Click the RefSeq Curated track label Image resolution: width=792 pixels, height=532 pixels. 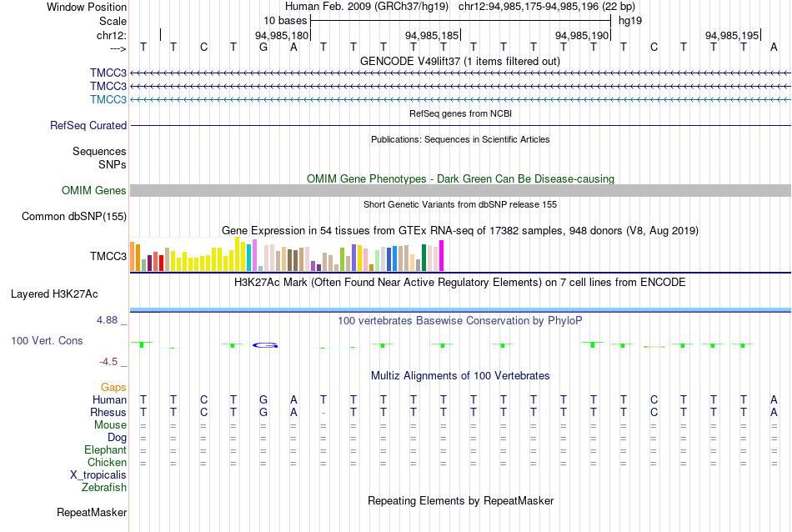(88, 125)
